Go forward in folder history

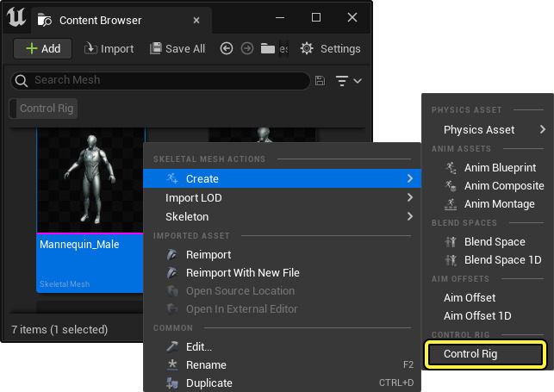coord(247,48)
